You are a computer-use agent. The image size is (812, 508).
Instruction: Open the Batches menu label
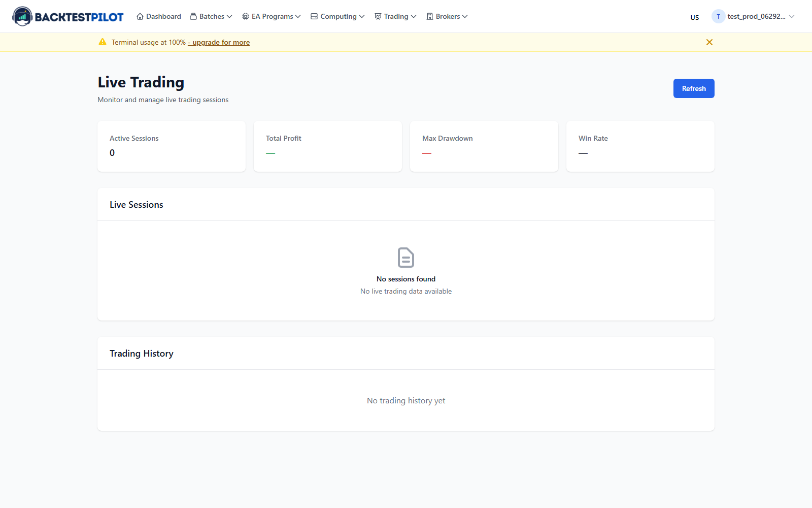tap(212, 16)
